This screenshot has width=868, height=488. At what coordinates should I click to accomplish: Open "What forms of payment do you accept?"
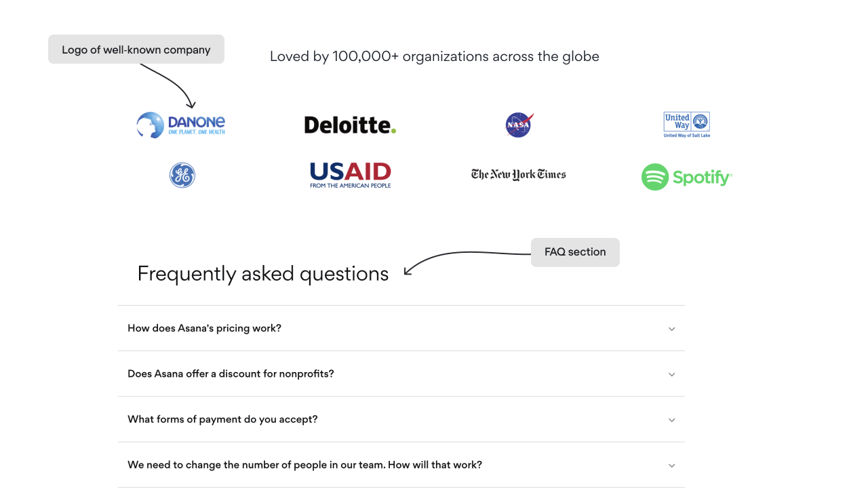click(x=401, y=419)
